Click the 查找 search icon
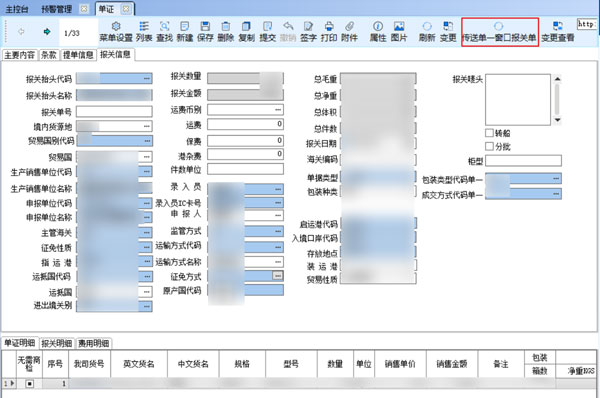Viewport: 600px width, 398px height. (164, 31)
